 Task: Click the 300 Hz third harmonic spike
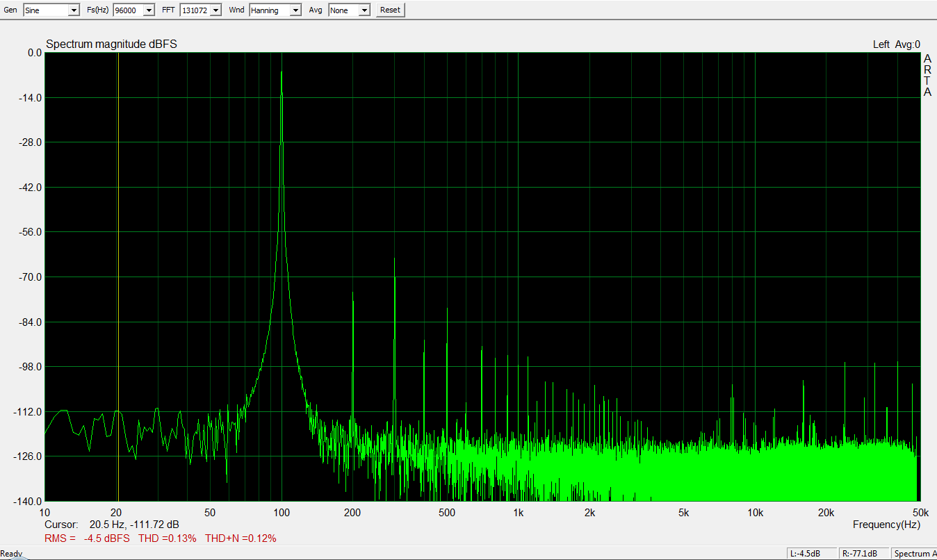[394, 260]
